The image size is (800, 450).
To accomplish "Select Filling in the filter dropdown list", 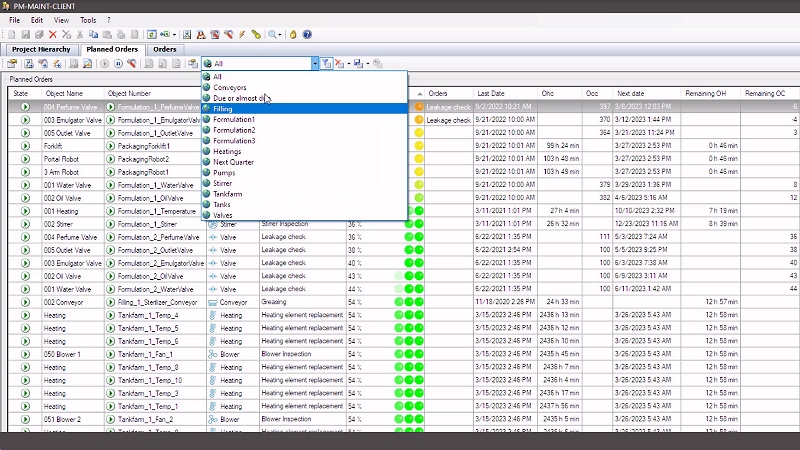I will coord(305,109).
